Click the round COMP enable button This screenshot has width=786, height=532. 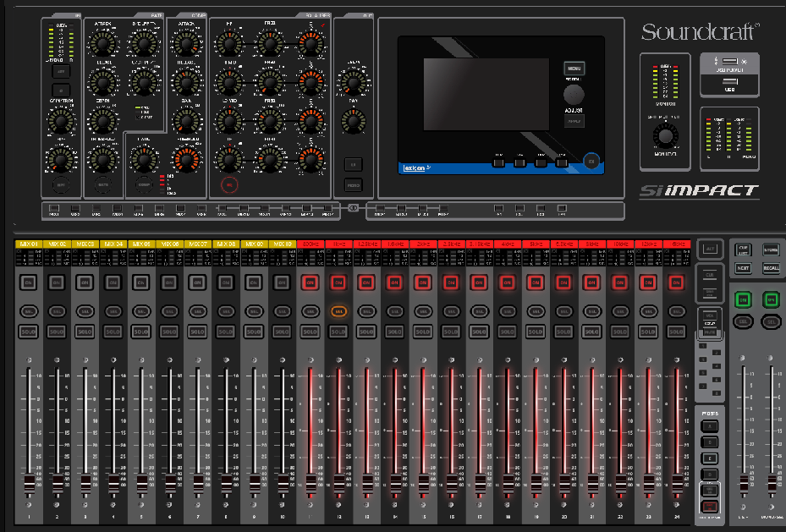click(144, 185)
